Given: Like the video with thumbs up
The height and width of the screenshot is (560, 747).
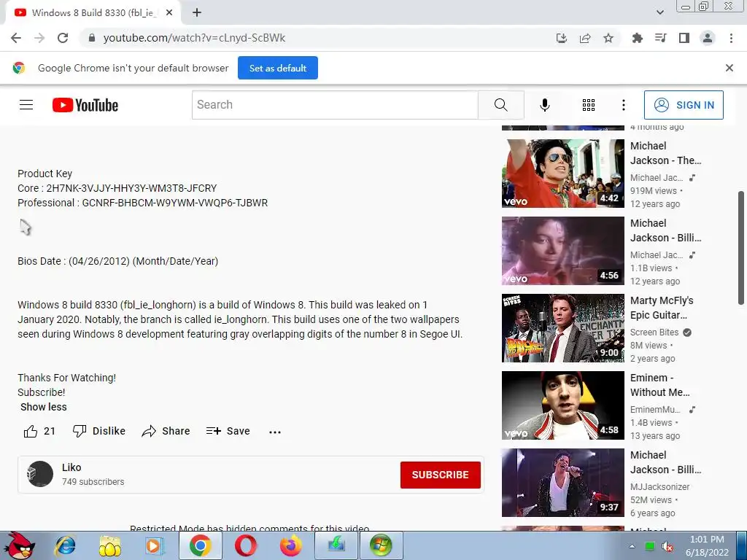Looking at the screenshot, I should 39,431.
